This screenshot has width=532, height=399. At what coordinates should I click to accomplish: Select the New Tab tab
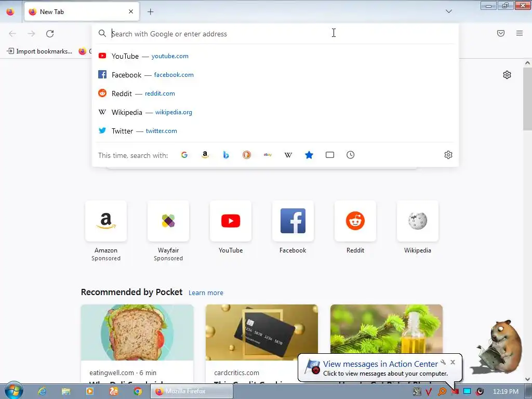pos(82,11)
